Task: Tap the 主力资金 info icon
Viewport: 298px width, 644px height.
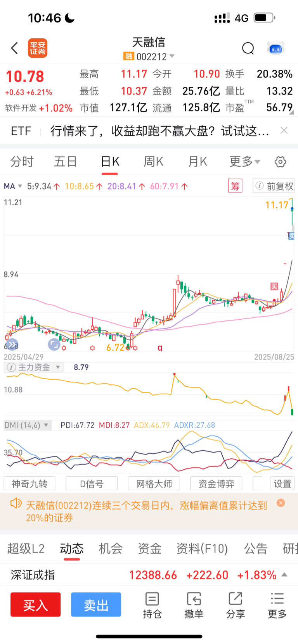Action: click(11, 367)
